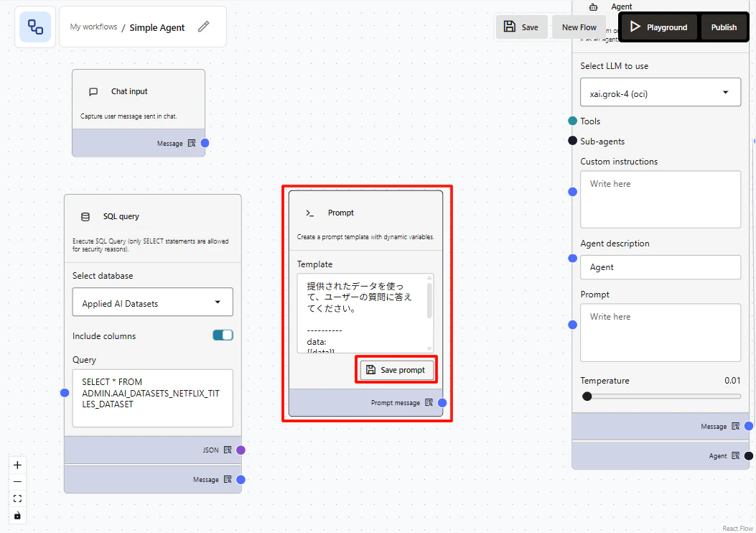This screenshot has height=533, width=756.
Task: Inspect the Agent output icon
Action: point(735,456)
